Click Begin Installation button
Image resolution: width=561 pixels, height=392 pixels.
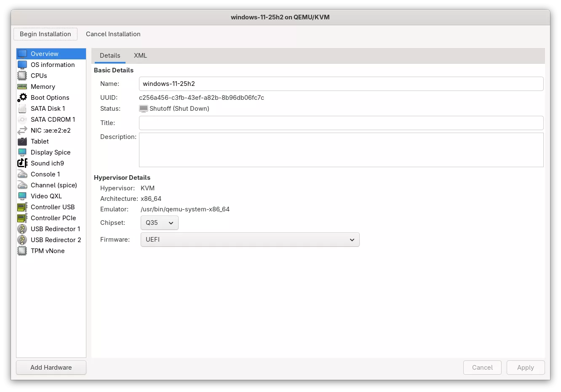(45, 34)
